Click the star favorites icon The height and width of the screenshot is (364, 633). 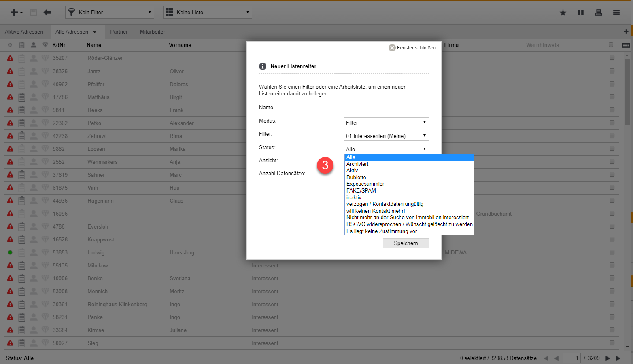pos(563,13)
